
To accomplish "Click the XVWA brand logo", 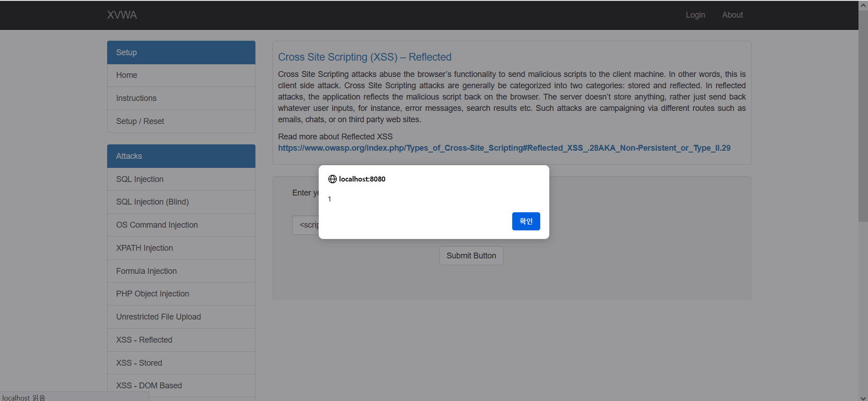I will tap(122, 15).
